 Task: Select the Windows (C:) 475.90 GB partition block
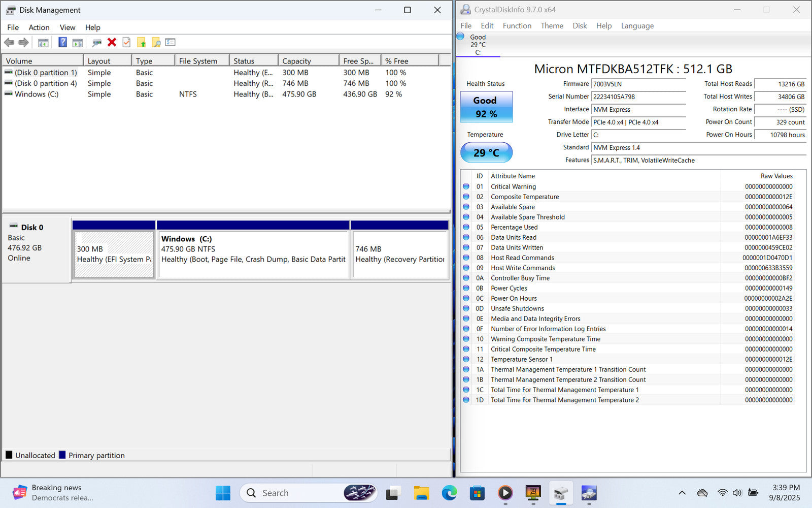point(253,255)
